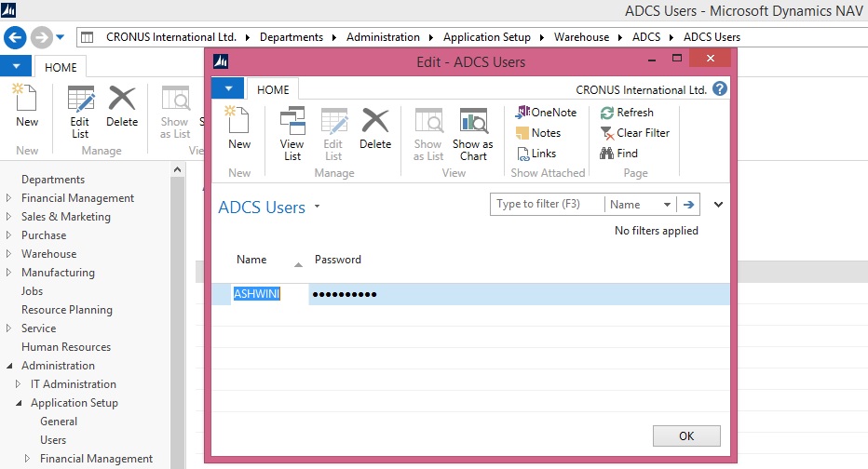Screen dimensions: 868x469
Task: Expand the Warehouse tree node
Action: coord(8,253)
